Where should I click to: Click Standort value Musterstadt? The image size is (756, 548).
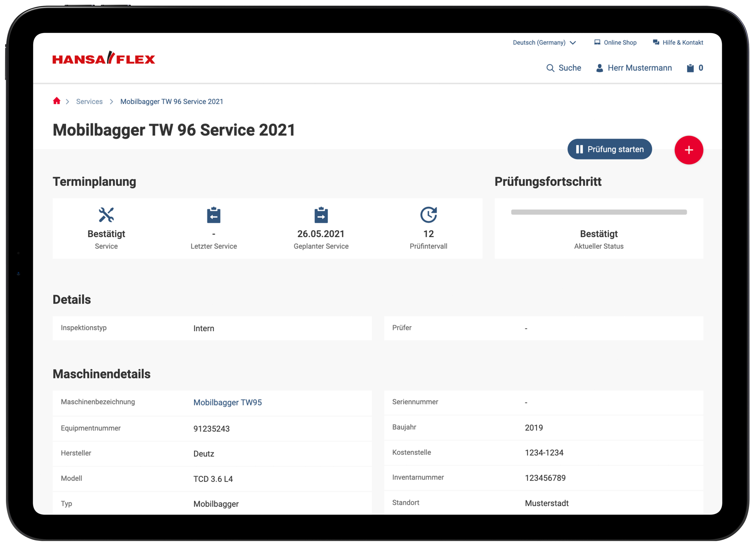547,503
